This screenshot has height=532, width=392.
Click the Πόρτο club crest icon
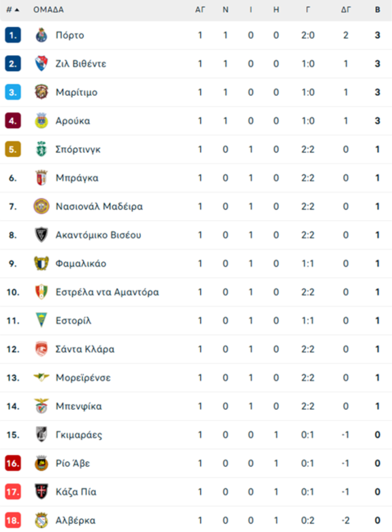41,35
